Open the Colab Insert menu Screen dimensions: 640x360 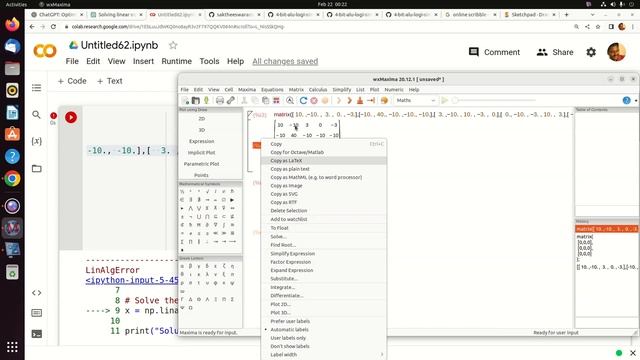pyautogui.click(x=143, y=61)
